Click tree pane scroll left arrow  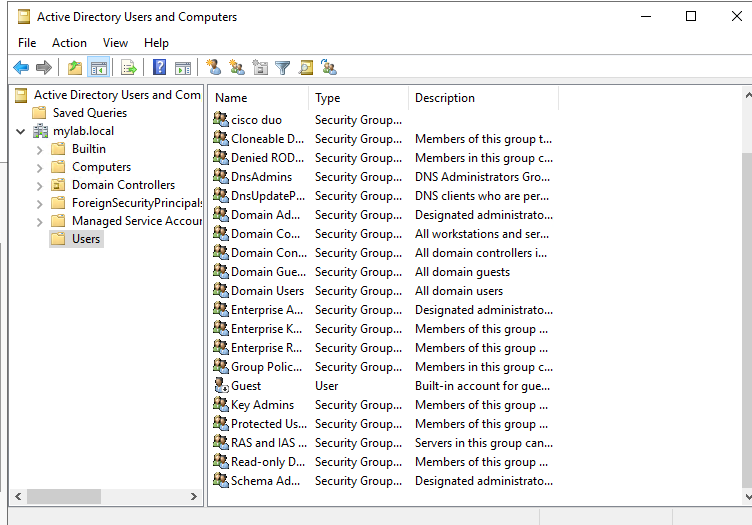click(x=18, y=496)
